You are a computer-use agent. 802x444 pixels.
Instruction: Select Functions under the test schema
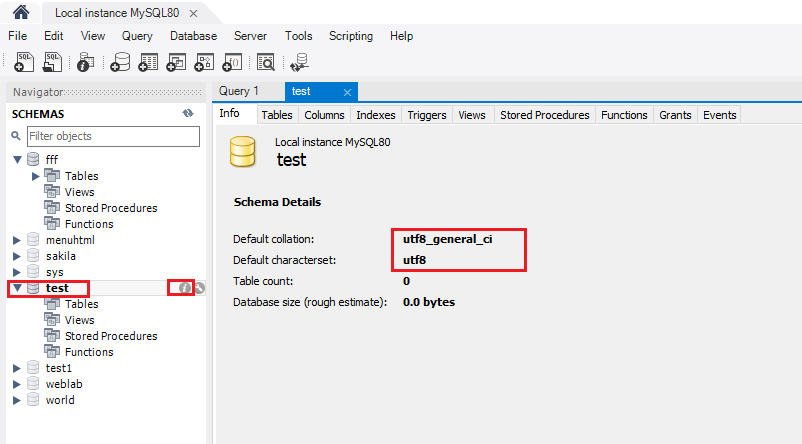tap(89, 352)
